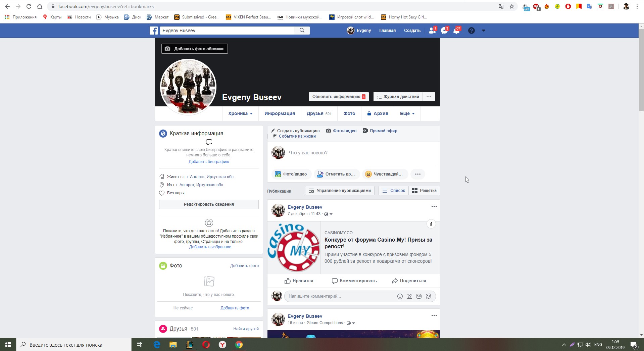644x351 pixels.
Task: Attach a photo to the comment
Action: point(409,296)
